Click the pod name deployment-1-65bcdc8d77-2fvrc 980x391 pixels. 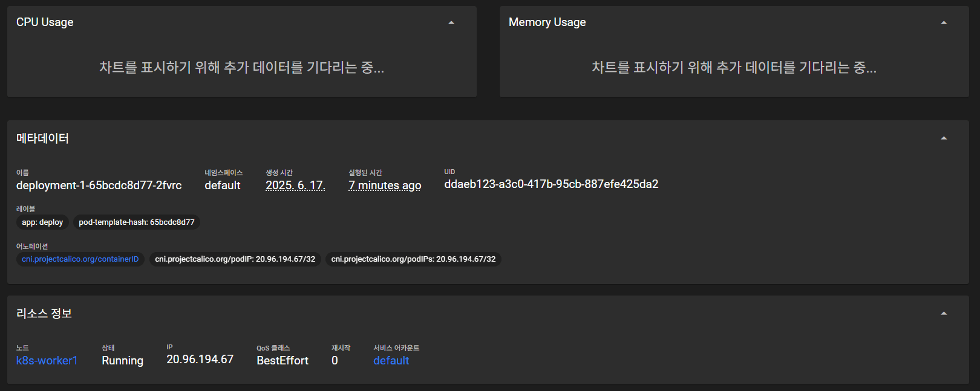coord(99,186)
